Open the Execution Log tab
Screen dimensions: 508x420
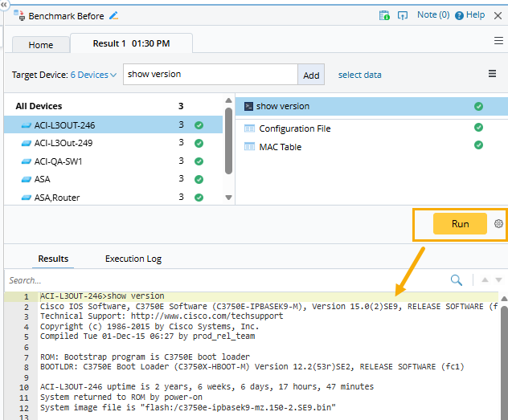tap(133, 259)
